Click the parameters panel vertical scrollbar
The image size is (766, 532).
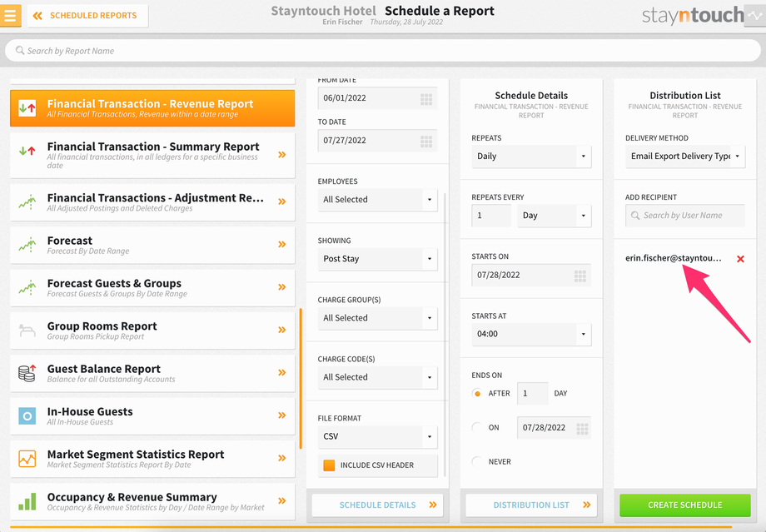click(x=445, y=335)
